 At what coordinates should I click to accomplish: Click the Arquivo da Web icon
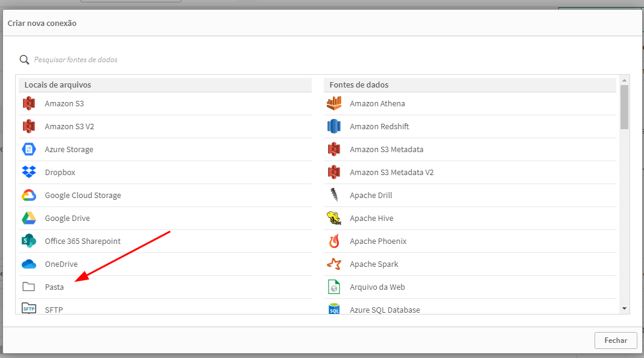pos(334,287)
